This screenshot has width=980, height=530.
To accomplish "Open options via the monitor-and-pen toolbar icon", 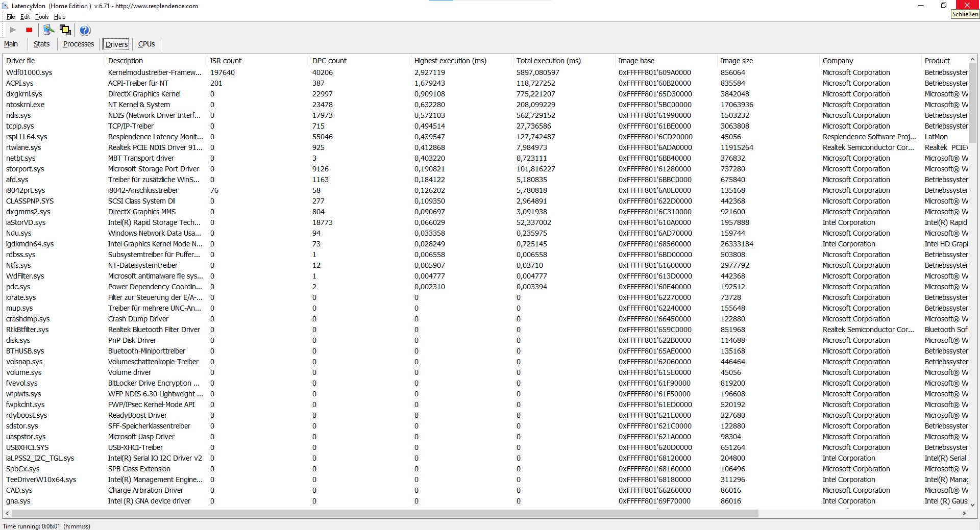I will pos(48,30).
